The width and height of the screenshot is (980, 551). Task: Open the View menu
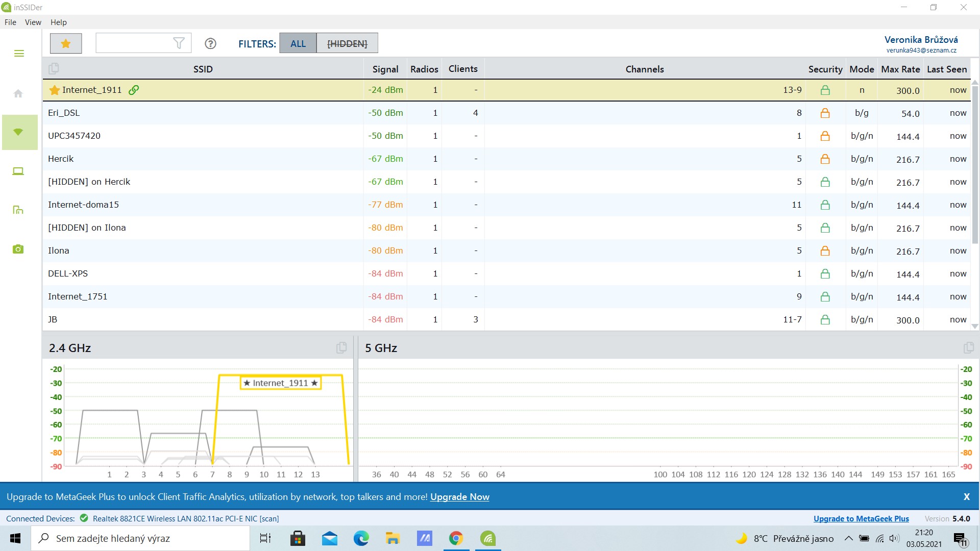[x=33, y=22]
